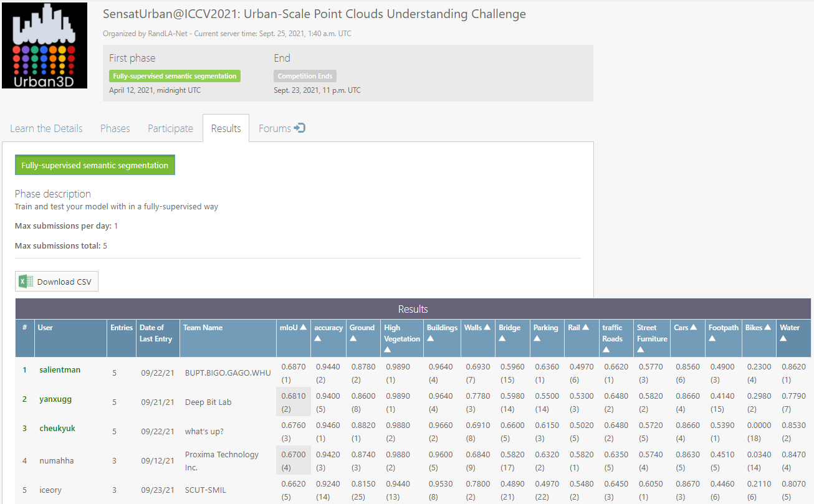The image size is (814, 504).
Task: Click the Date of Last Entry header
Action: coord(158,338)
